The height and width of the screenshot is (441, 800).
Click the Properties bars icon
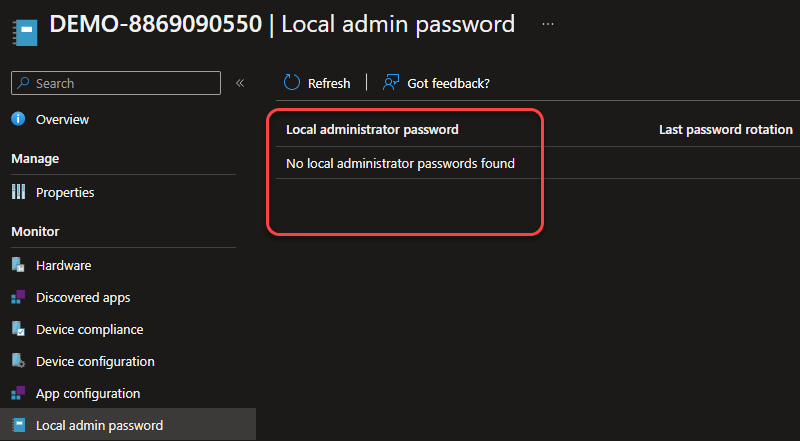[x=18, y=192]
